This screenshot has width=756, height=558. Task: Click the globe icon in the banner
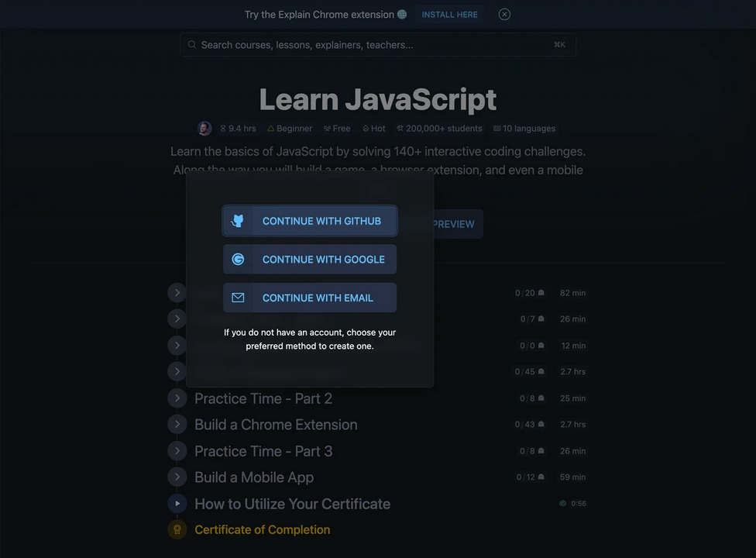coord(401,15)
